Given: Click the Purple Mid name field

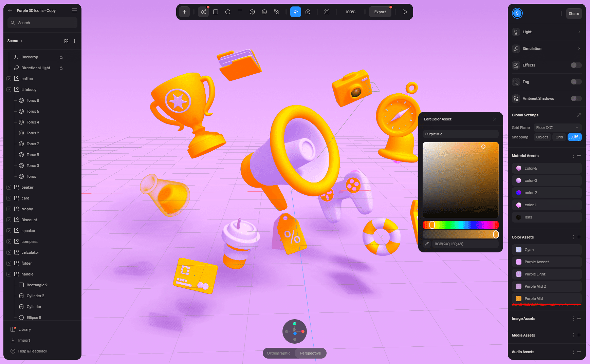Looking at the screenshot, I should [x=461, y=134].
